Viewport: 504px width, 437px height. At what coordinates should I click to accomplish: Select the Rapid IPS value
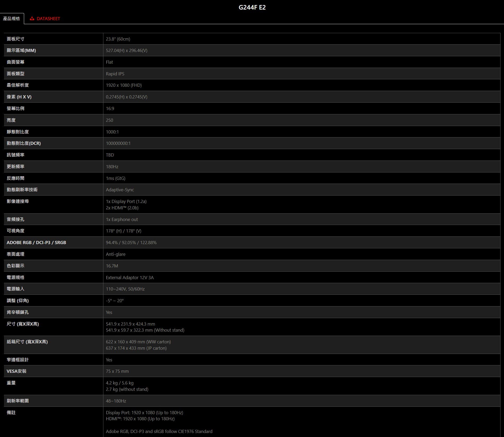click(115, 74)
